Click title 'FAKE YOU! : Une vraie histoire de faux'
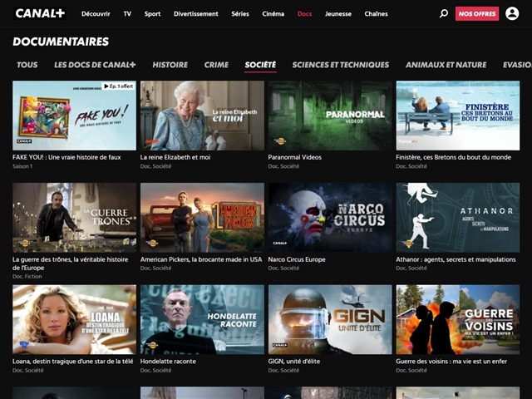This screenshot has width=532, height=399. [66, 157]
